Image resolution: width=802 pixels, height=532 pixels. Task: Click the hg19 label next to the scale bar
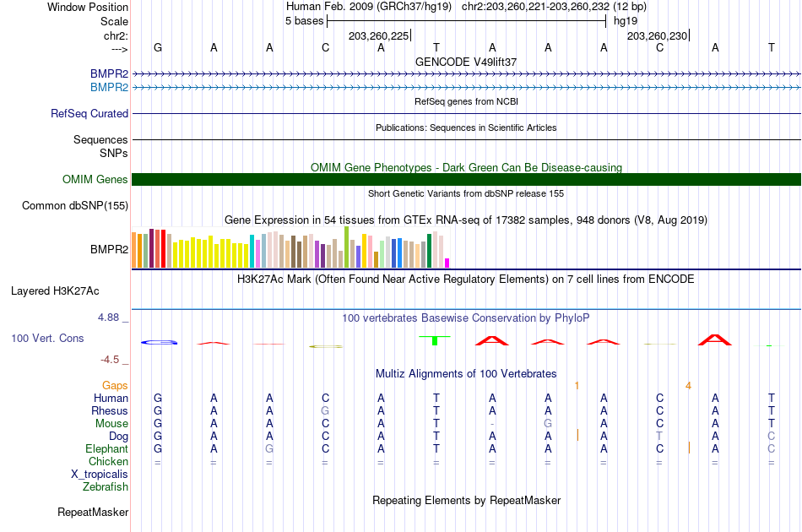click(626, 21)
